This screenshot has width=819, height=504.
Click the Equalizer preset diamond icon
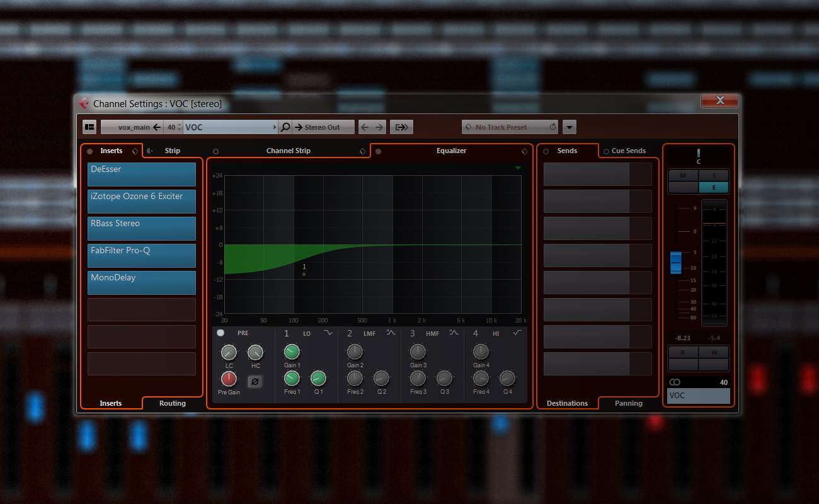coord(524,151)
